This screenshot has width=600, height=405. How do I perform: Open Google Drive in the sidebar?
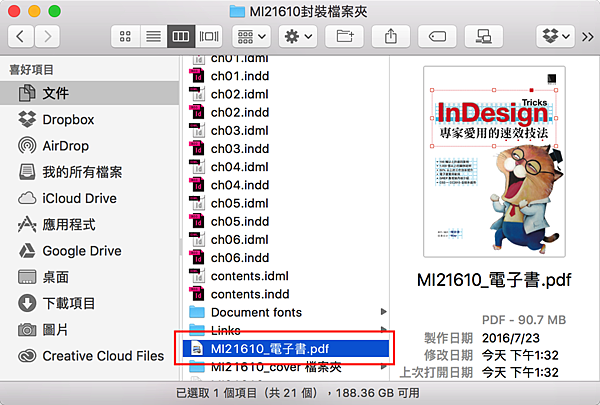pos(90,251)
